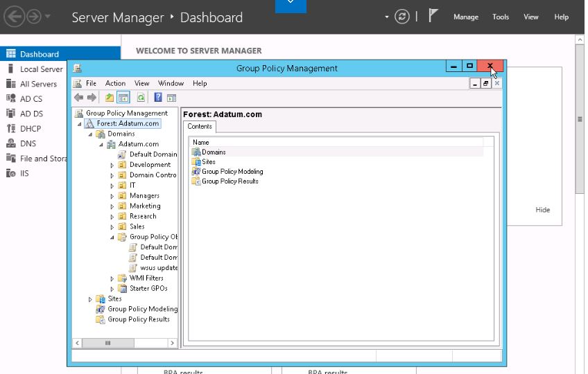Open AD CS role in sidebar
This screenshot has width=588, height=374.
pos(31,99)
